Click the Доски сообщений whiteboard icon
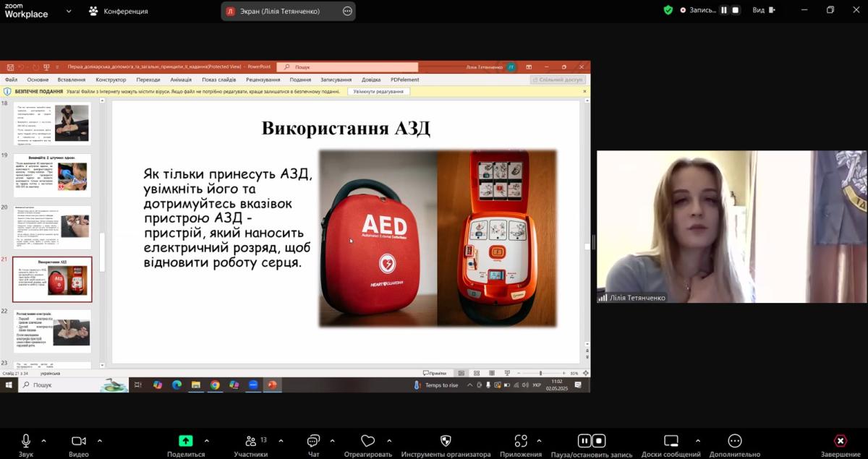 tap(671, 441)
